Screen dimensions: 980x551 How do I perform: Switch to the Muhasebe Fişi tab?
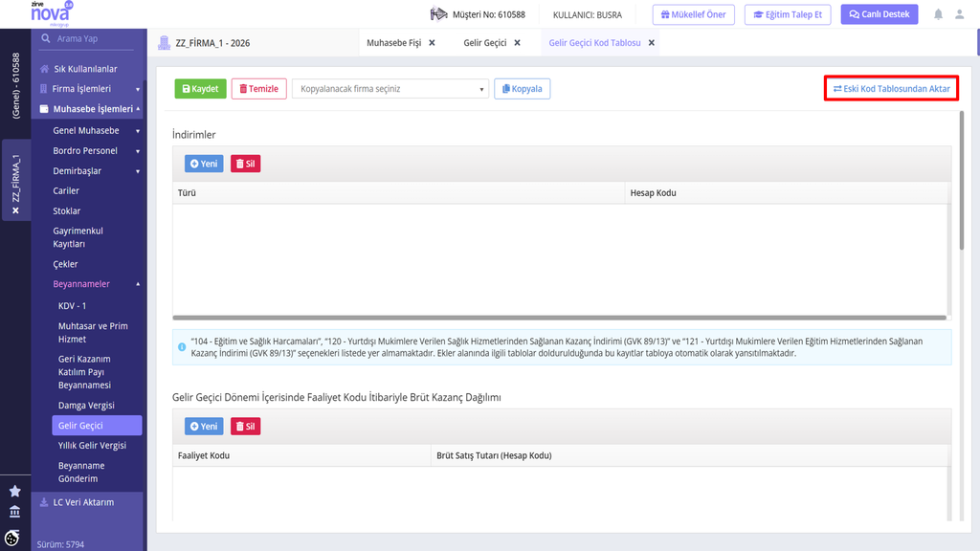click(393, 43)
